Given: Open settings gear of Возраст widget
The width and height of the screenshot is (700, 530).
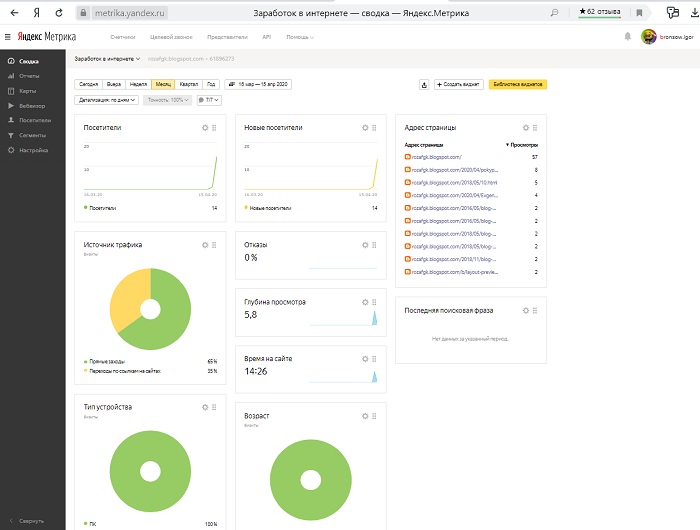Looking at the screenshot, I should tap(365, 416).
